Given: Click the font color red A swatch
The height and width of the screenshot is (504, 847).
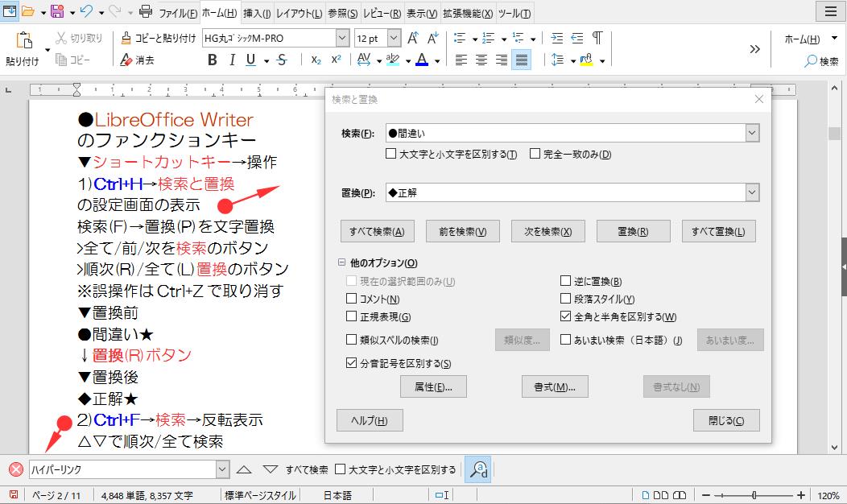Looking at the screenshot, I should coord(422,60).
